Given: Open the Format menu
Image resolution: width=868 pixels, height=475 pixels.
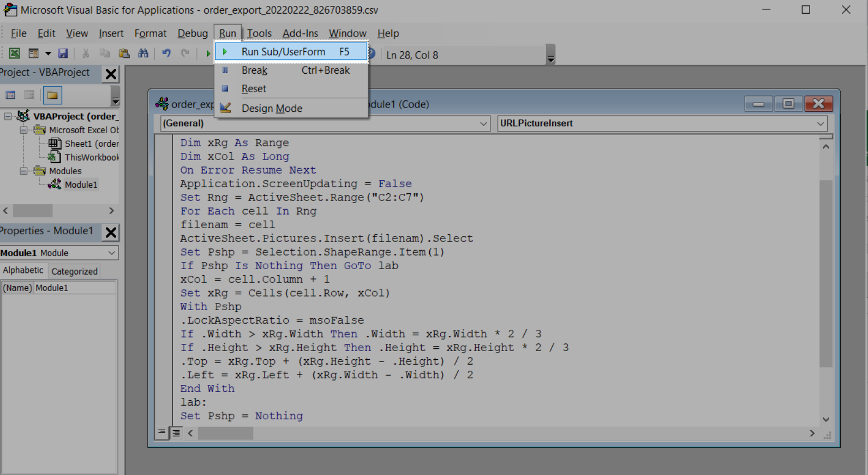Looking at the screenshot, I should coord(151,33).
